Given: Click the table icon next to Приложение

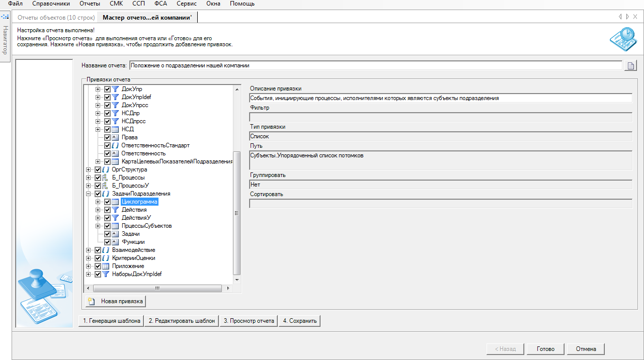Looking at the screenshot, I should [106, 266].
